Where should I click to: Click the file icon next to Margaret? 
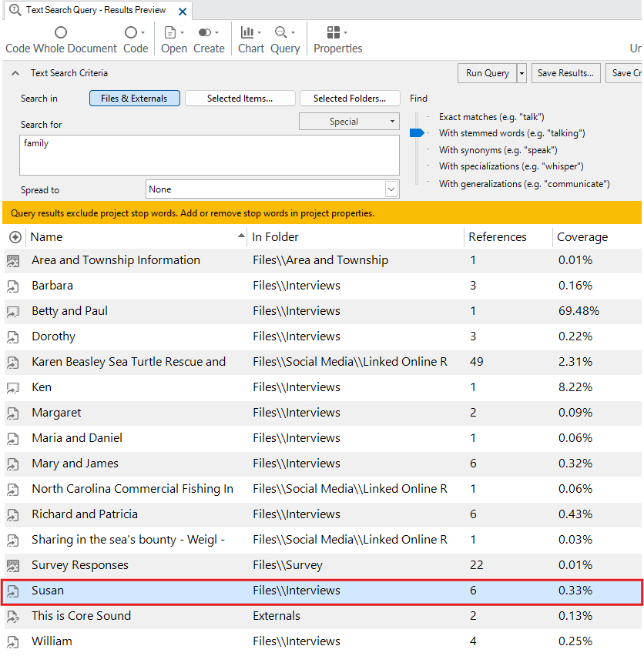13,413
